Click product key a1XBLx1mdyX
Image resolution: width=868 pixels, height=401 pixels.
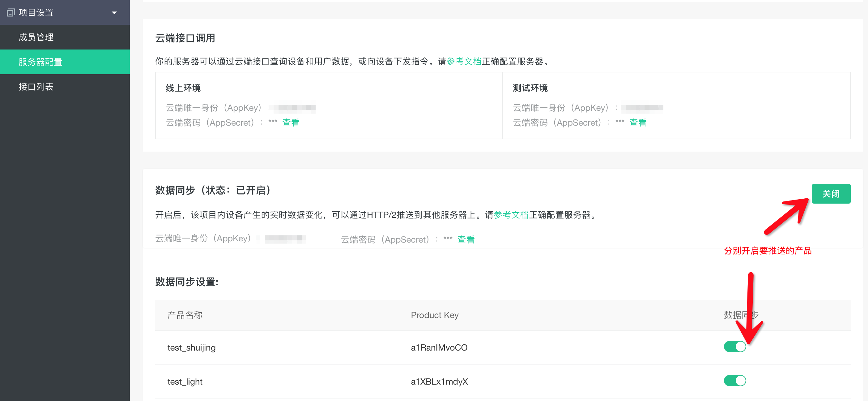(439, 382)
